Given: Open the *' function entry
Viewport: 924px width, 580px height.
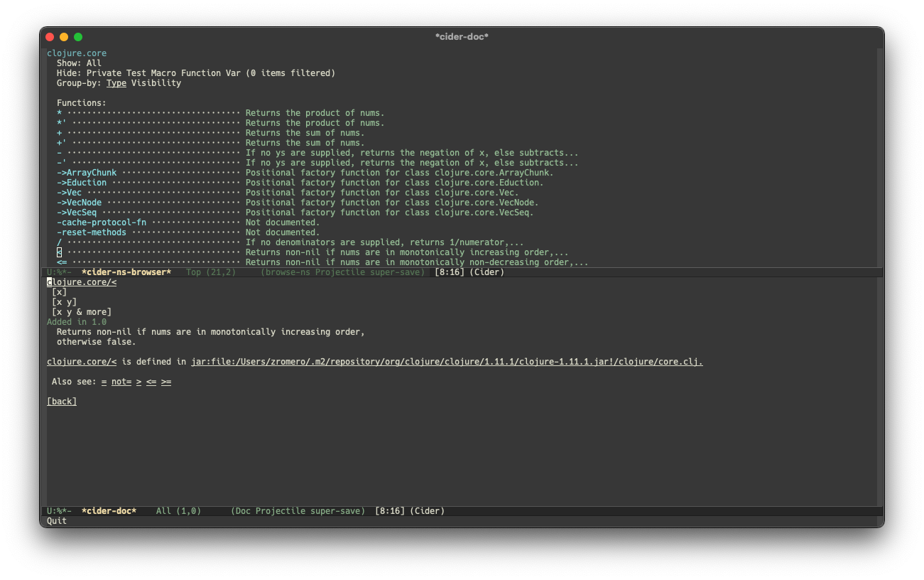Looking at the screenshot, I should [x=62, y=123].
